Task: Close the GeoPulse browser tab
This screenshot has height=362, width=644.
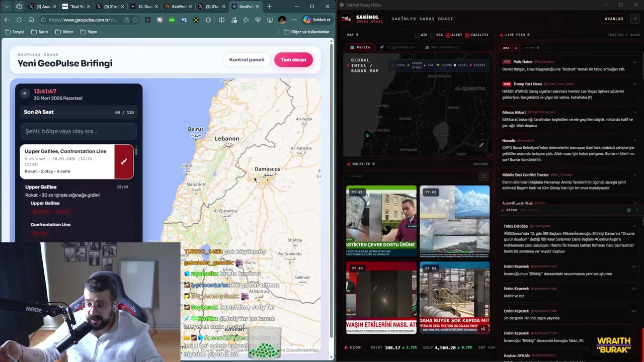Action: pyautogui.click(x=258, y=7)
